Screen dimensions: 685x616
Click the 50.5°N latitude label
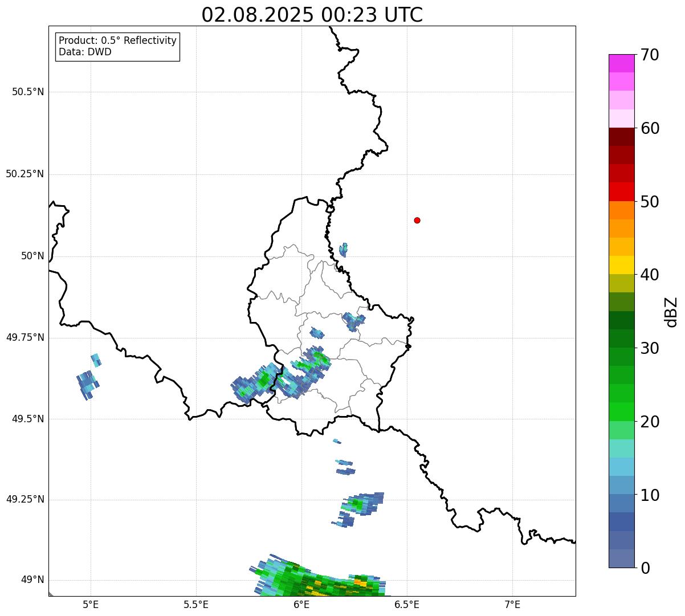coord(28,92)
